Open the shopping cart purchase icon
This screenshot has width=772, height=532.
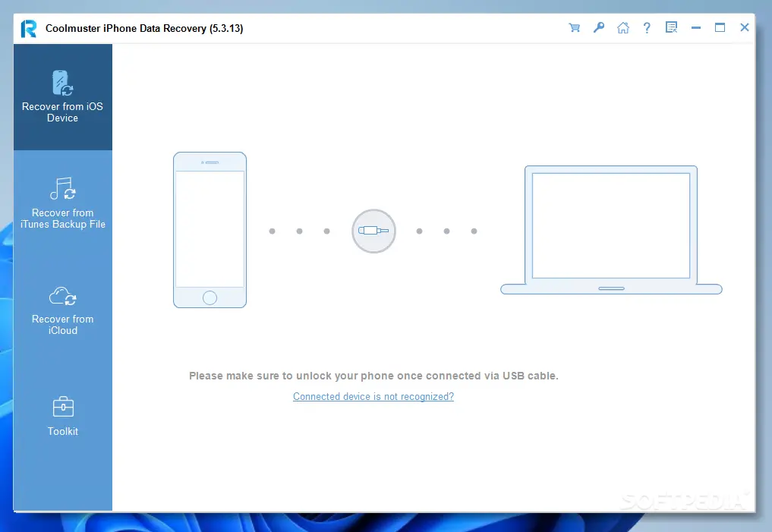coord(574,27)
